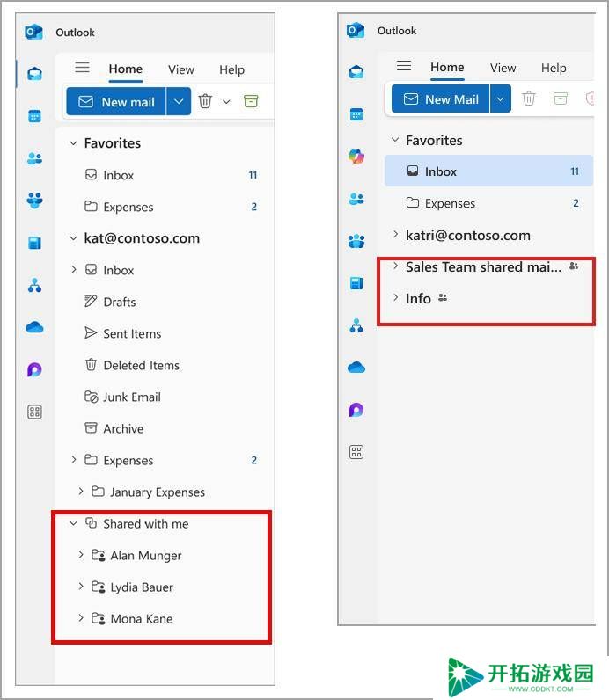Open To Do icon in left Outlook window sidebar
This screenshot has width=609, height=700.
(34, 243)
